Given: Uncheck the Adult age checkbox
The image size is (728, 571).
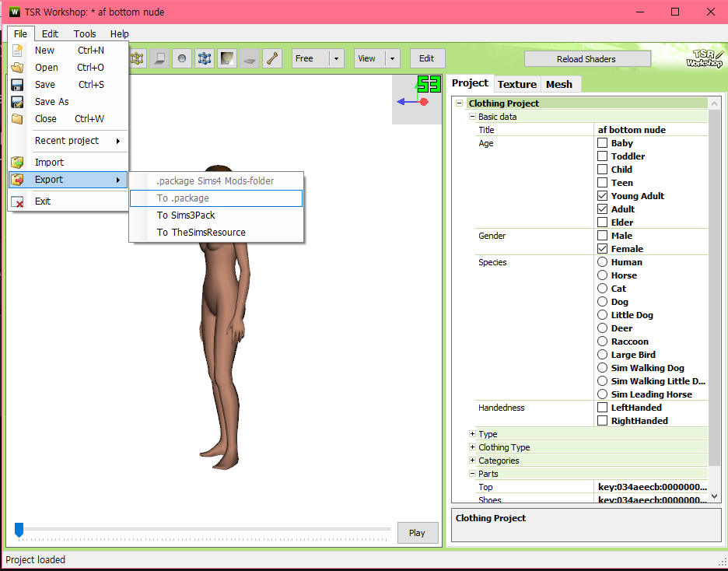Looking at the screenshot, I should [602, 209].
